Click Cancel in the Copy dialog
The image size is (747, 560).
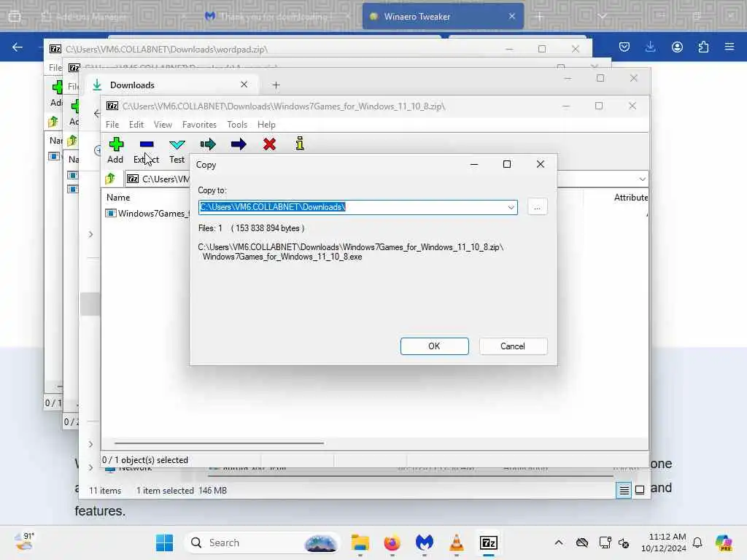click(x=513, y=346)
